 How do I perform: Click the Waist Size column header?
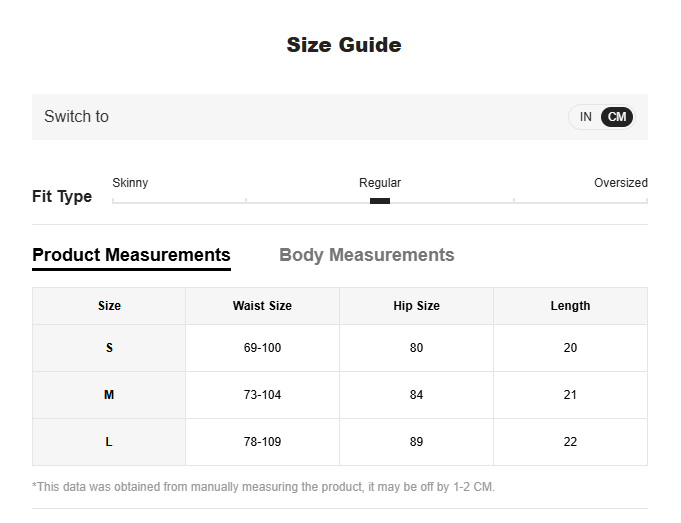click(x=262, y=306)
